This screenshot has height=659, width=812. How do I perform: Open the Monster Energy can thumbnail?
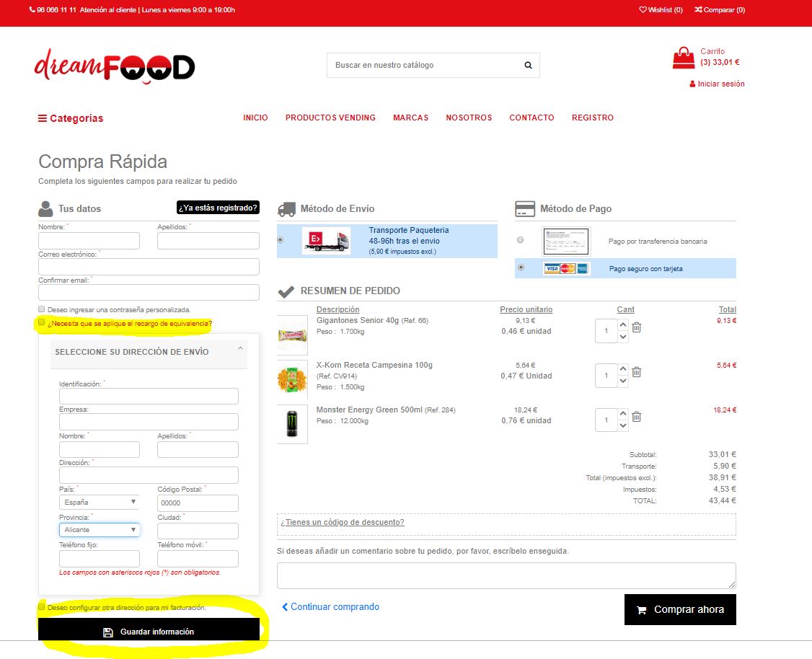point(293,424)
